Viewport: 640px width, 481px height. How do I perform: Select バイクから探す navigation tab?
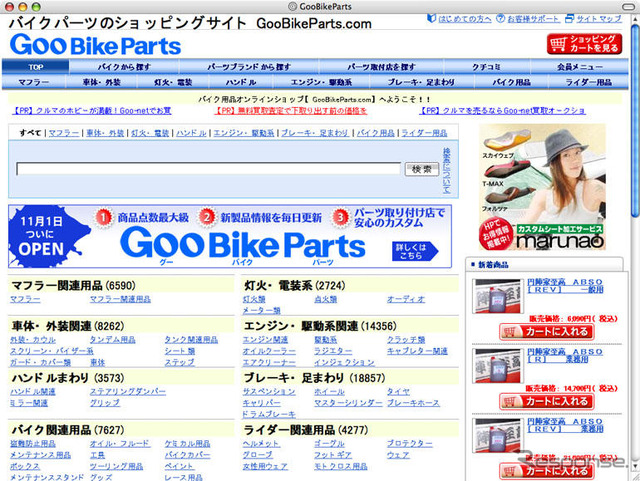[124, 67]
